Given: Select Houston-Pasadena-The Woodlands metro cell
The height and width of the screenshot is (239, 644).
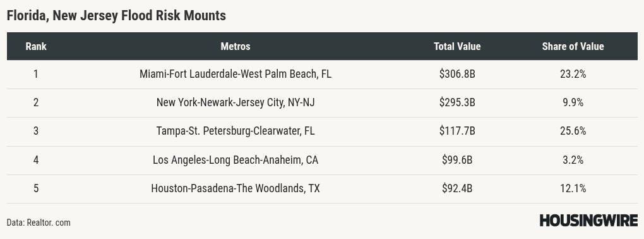Looking at the screenshot, I should point(236,189).
